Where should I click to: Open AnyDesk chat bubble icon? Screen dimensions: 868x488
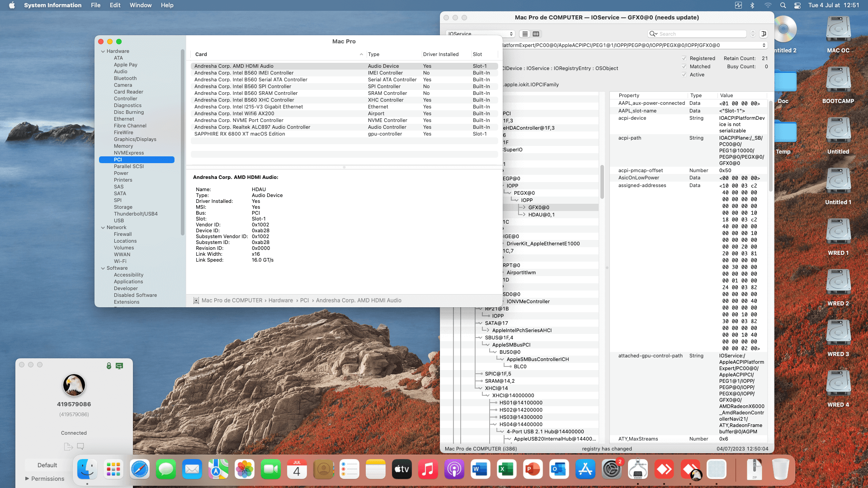(x=80, y=446)
